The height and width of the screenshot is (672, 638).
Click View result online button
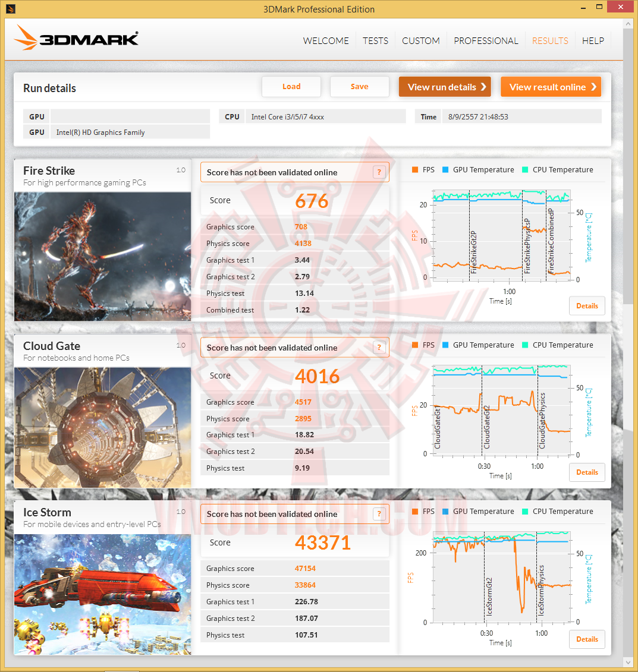[x=551, y=87]
